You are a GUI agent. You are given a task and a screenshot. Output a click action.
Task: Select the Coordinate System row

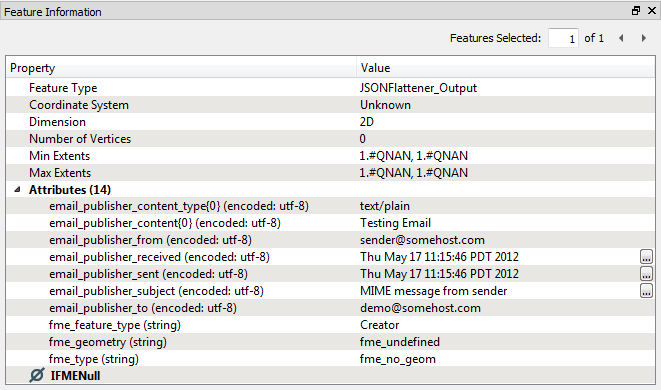point(330,105)
